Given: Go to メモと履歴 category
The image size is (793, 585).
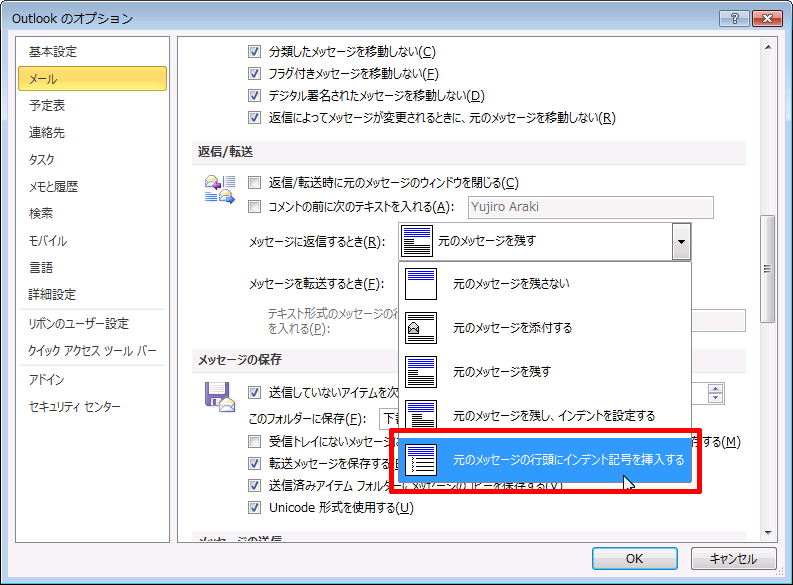Looking at the screenshot, I should click(x=93, y=187).
